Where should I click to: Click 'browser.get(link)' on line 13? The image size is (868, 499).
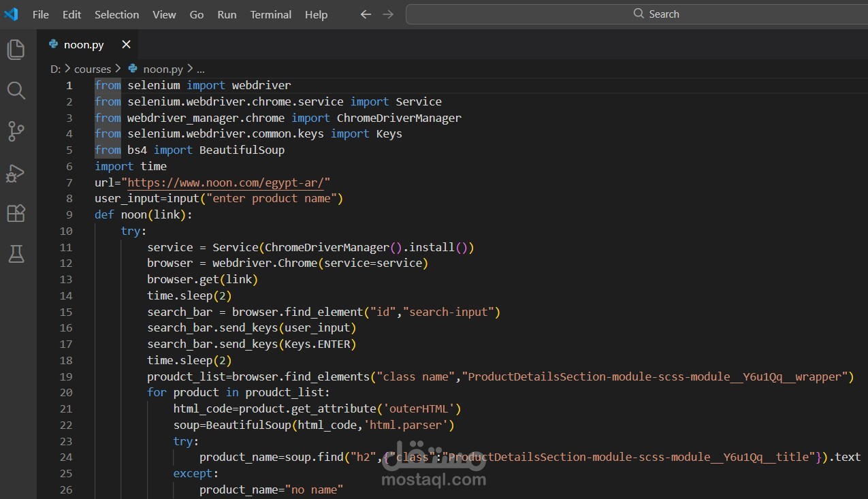tap(203, 279)
